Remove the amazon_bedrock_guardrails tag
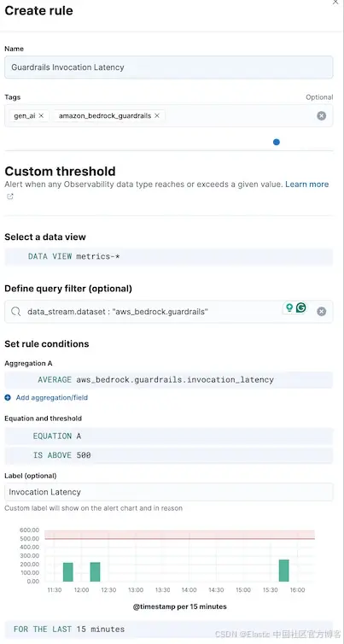Screen dimensions: 344x644 point(157,116)
